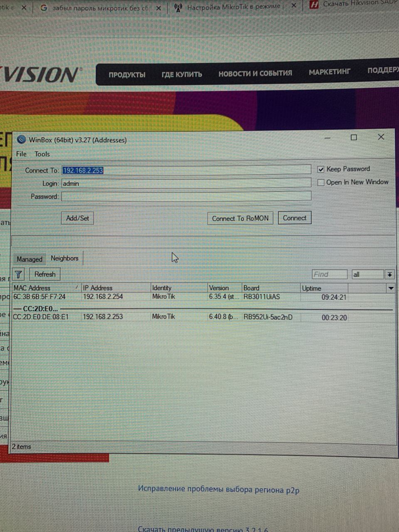This screenshot has width=399, height=532.
Task: Sort by the Uptime column header
Action: click(325, 288)
